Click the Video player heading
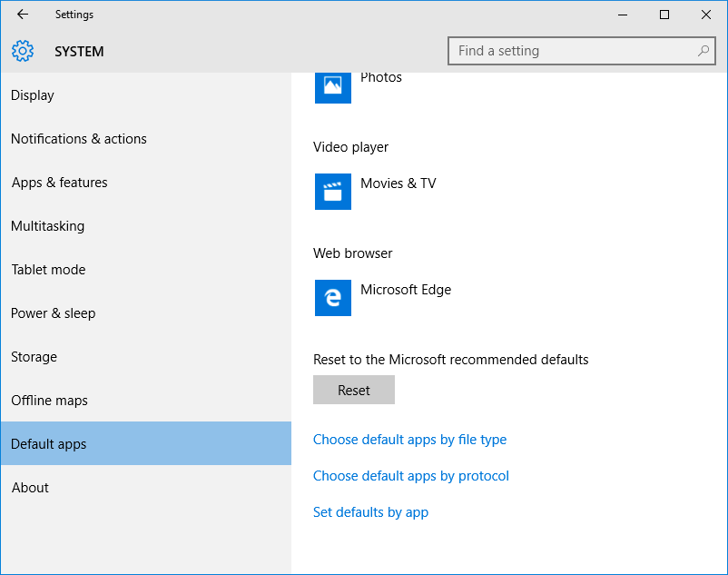The height and width of the screenshot is (575, 728). (x=350, y=147)
